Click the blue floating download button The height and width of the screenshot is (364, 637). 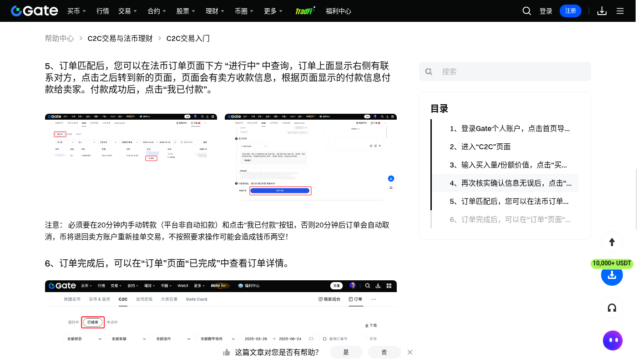point(612,275)
